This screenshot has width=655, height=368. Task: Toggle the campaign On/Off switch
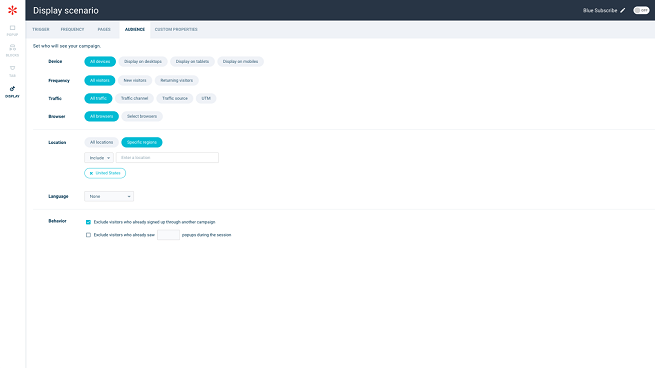pos(641,10)
